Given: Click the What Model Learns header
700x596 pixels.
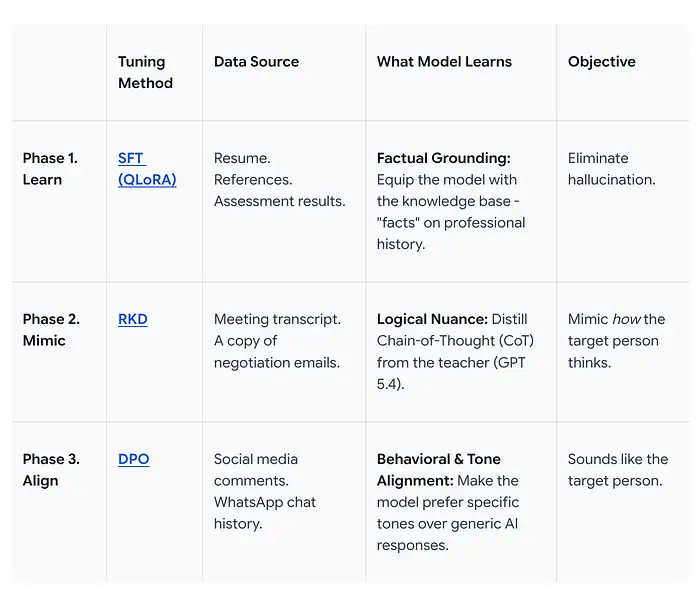Looking at the screenshot, I should (x=444, y=62).
